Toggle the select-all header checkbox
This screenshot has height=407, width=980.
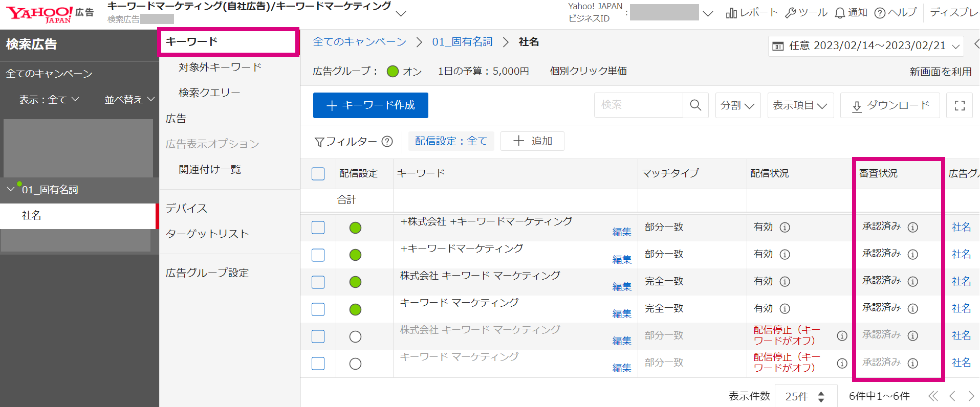[x=318, y=174]
